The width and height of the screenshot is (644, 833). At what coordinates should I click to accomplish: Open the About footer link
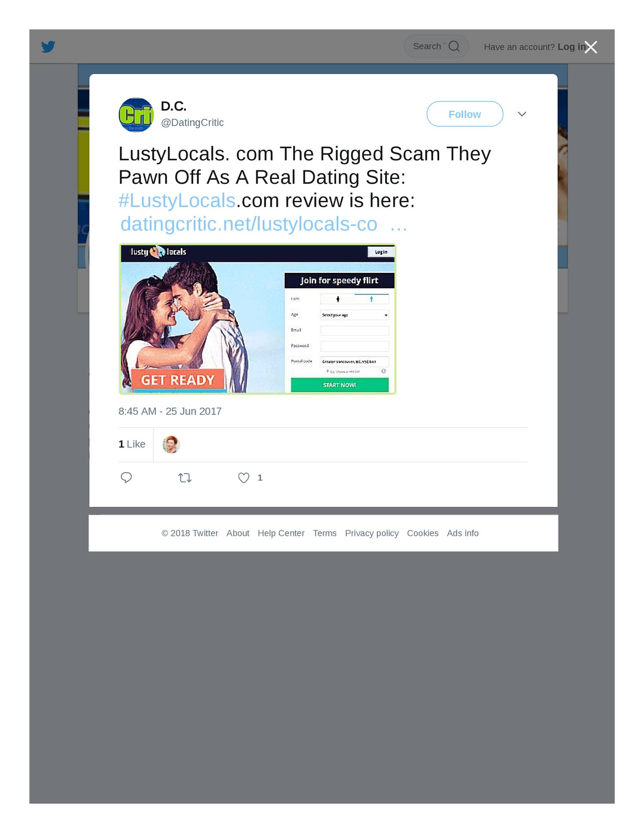(x=238, y=533)
